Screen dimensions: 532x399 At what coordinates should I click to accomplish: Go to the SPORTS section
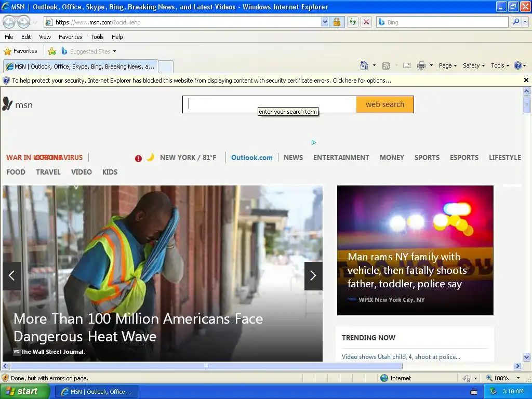(x=427, y=157)
